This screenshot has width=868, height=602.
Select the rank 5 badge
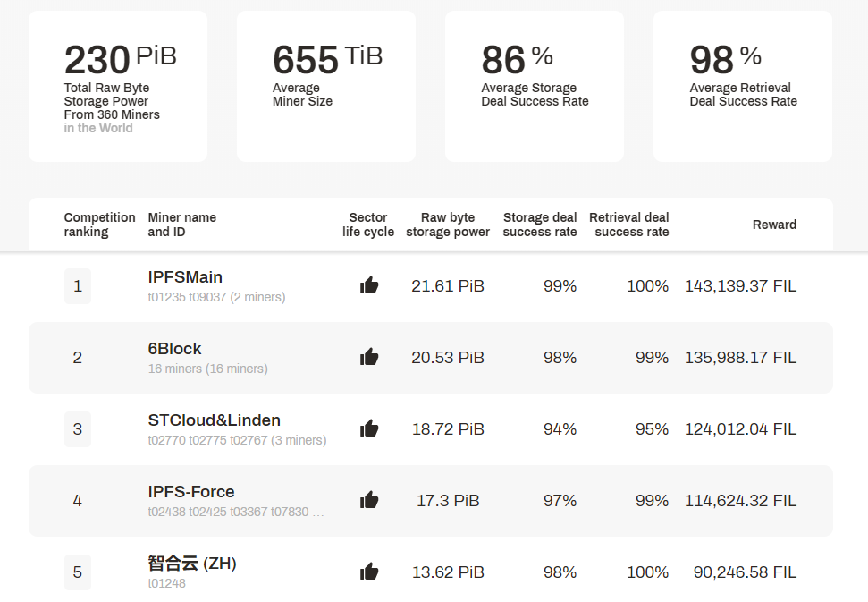(x=78, y=572)
